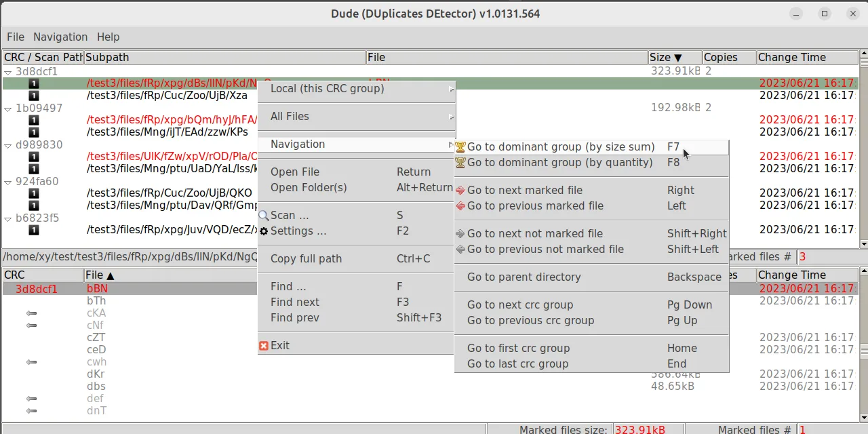Viewport: 868px width, 434px height.
Task: Open Settings via the gear icon
Action: 264,231
